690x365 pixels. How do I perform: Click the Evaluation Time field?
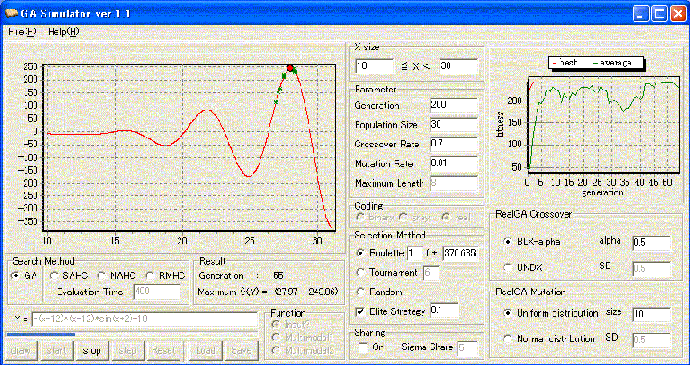click(157, 291)
